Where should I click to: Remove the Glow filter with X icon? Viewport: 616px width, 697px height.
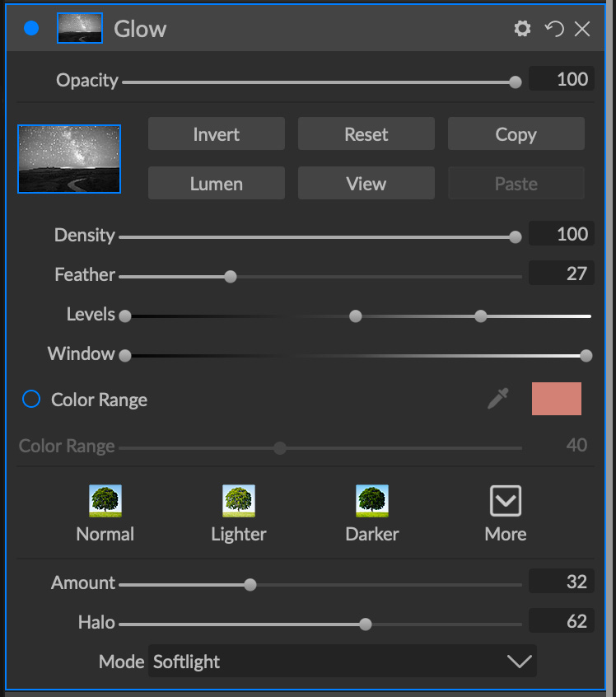582,29
